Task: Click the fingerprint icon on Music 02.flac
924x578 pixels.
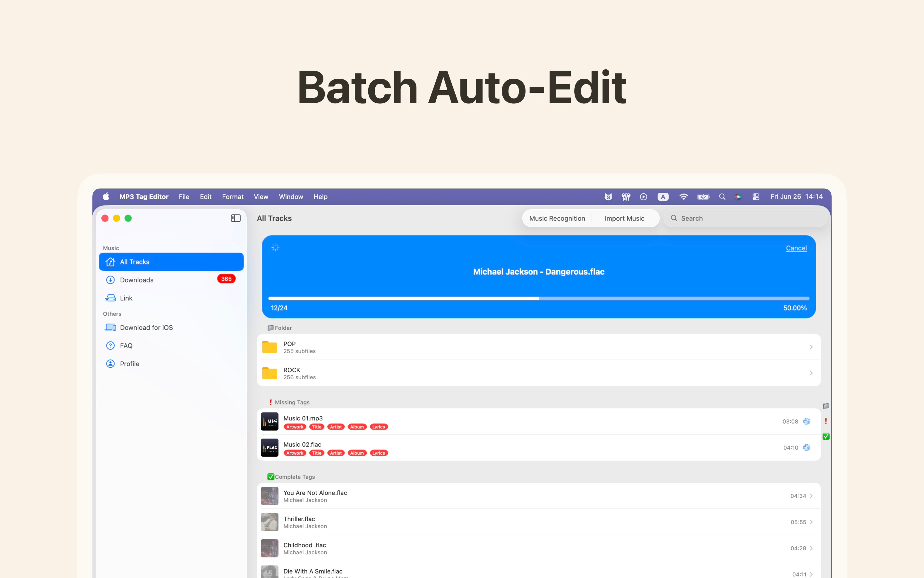Action: [806, 448]
